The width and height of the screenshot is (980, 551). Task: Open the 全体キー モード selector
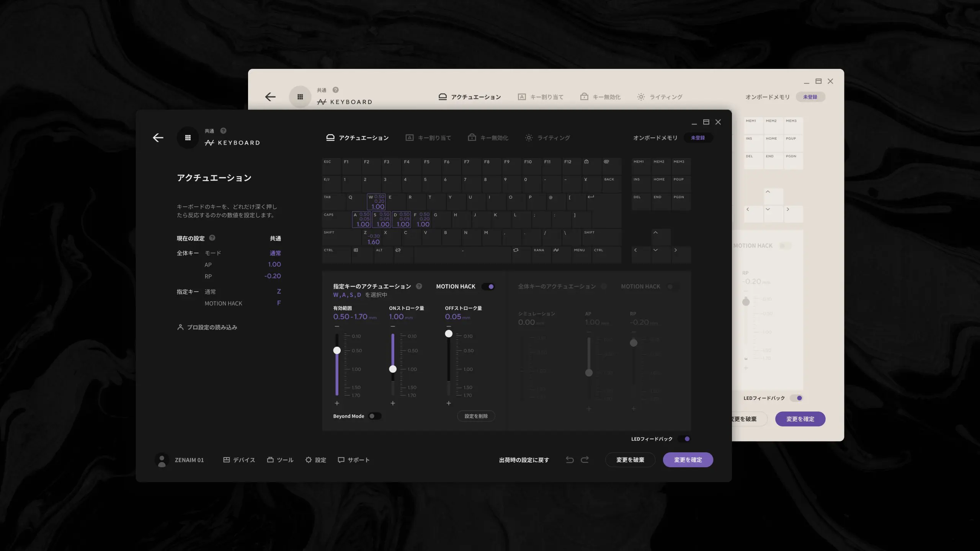coord(275,253)
